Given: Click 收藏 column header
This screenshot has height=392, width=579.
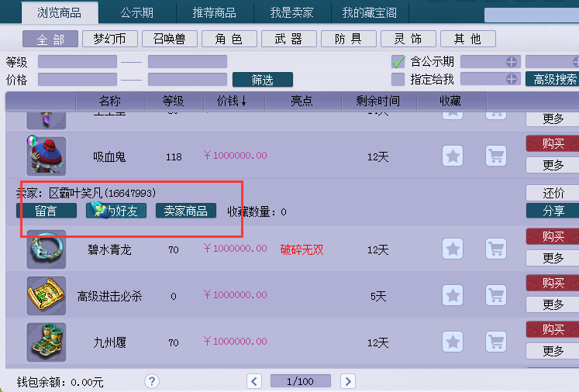Looking at the screenshot, I should coord(452,101).
